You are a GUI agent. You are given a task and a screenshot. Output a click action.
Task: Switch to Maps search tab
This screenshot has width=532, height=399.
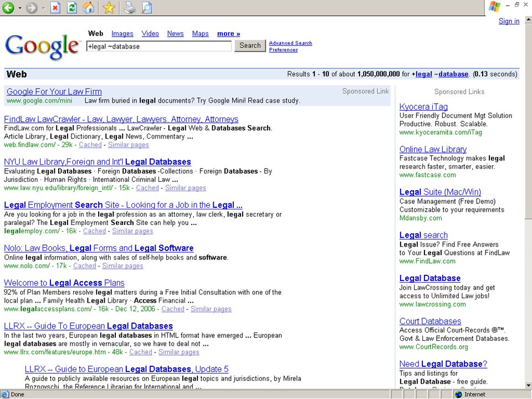click(200, 34)
